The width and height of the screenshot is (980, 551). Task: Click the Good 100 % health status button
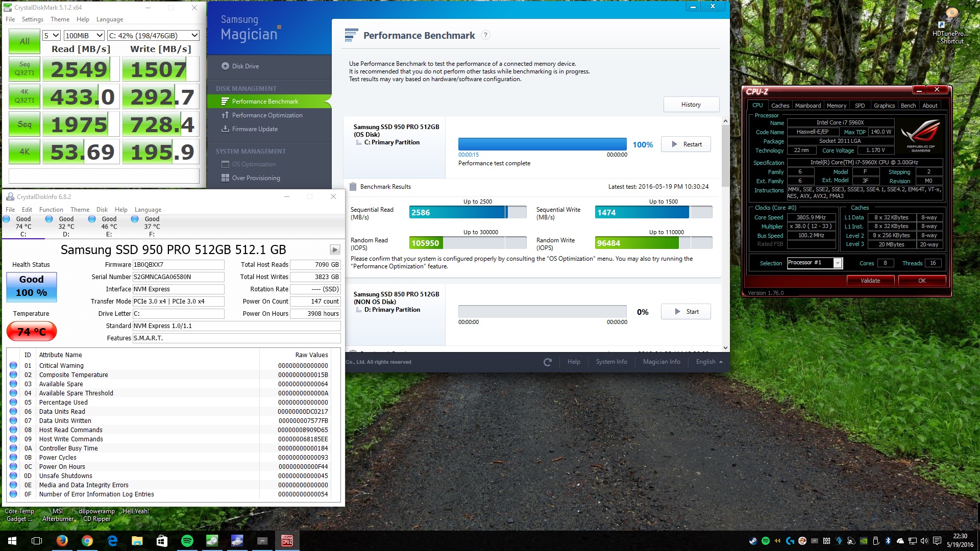tap(32, 287)
